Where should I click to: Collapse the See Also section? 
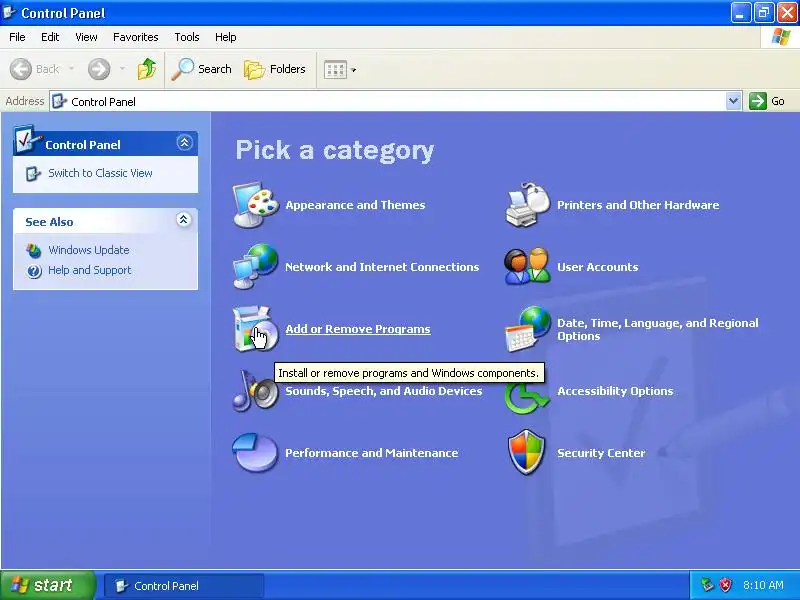184,219
